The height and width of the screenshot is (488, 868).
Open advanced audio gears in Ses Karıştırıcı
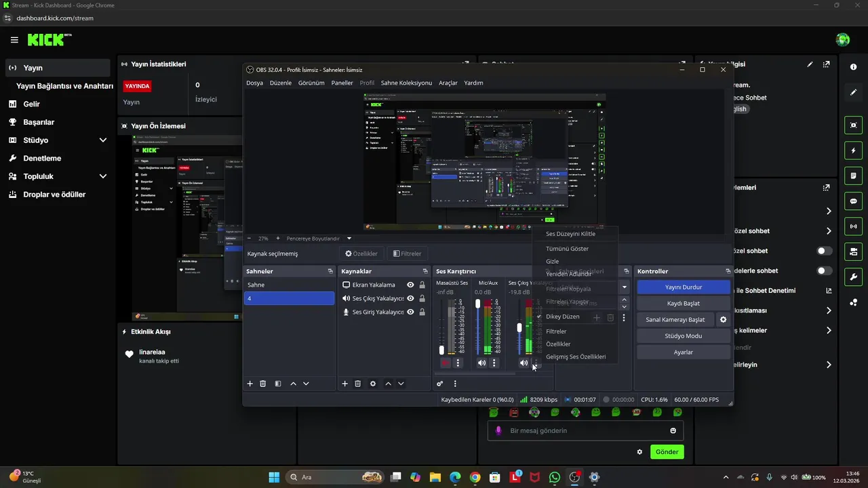click(440, 384)
